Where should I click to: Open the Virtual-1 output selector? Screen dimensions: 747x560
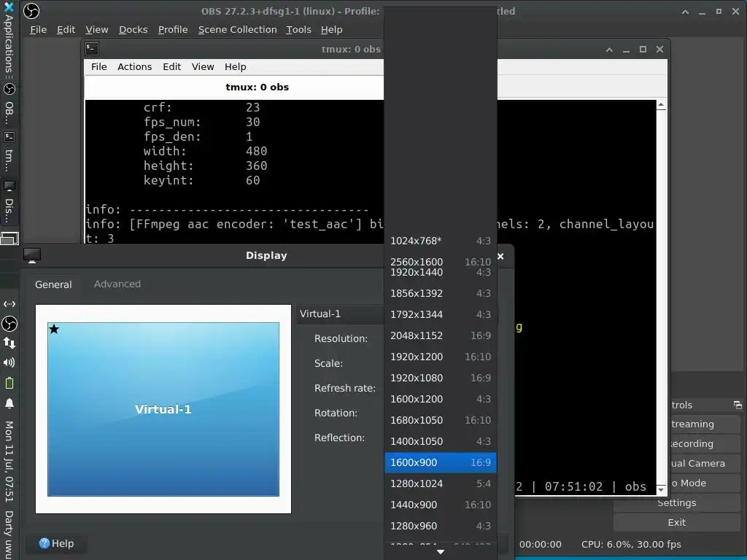340,314
